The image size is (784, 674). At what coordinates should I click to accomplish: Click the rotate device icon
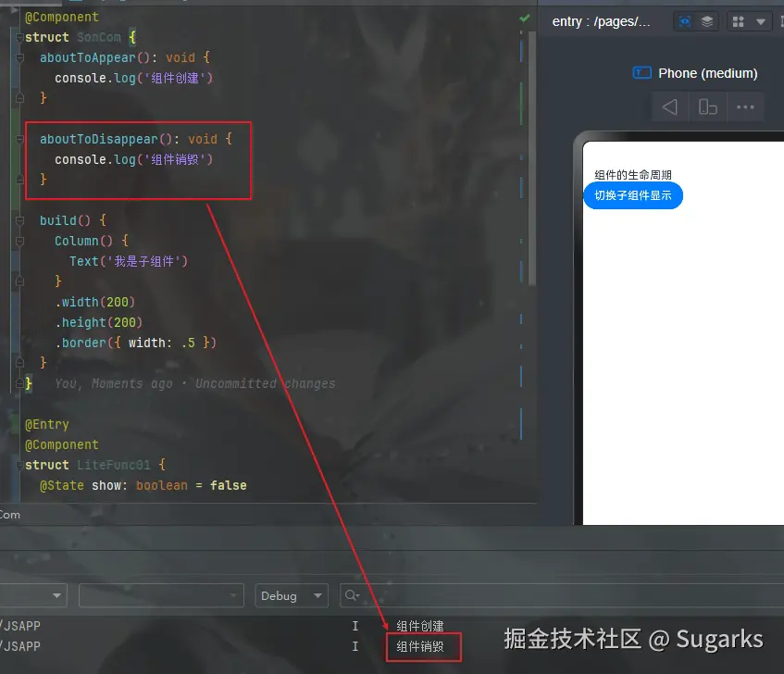click(707, 106)
